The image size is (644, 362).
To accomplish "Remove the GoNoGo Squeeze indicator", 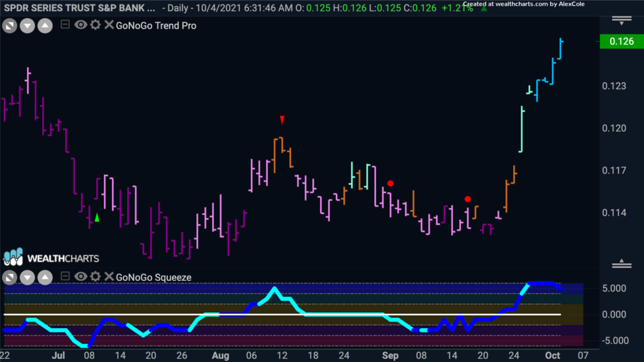I will tap(109, 277).
